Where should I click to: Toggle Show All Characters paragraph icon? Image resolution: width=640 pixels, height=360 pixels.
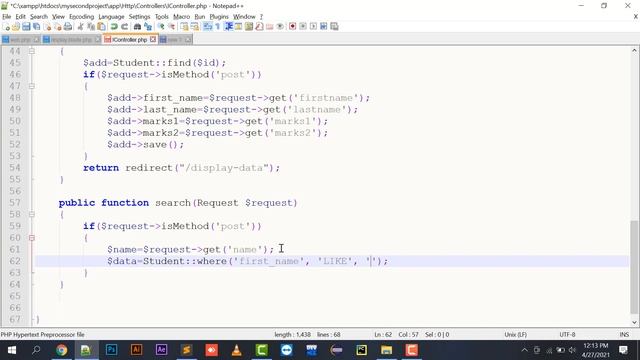[x=218, y=27]
